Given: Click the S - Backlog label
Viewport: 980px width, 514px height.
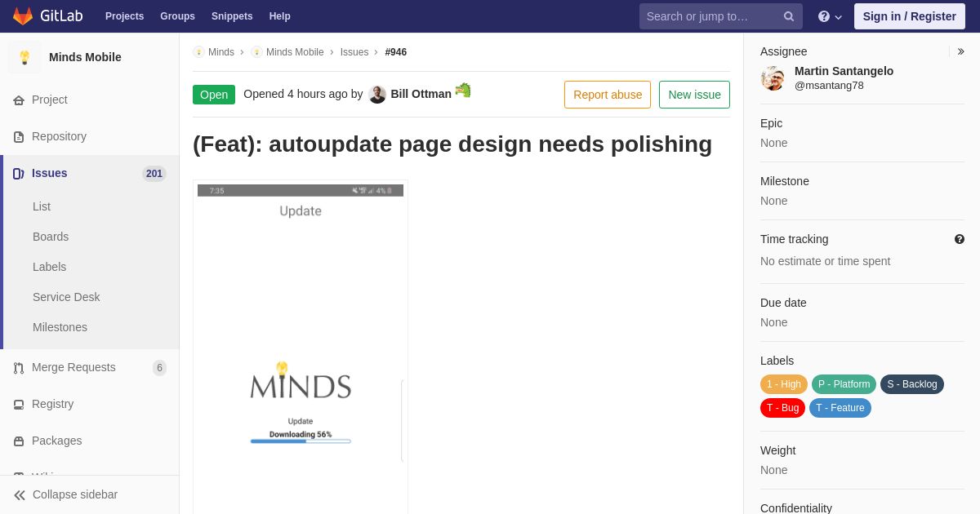Looking at the screenshot, I should [x=912, y=384].
